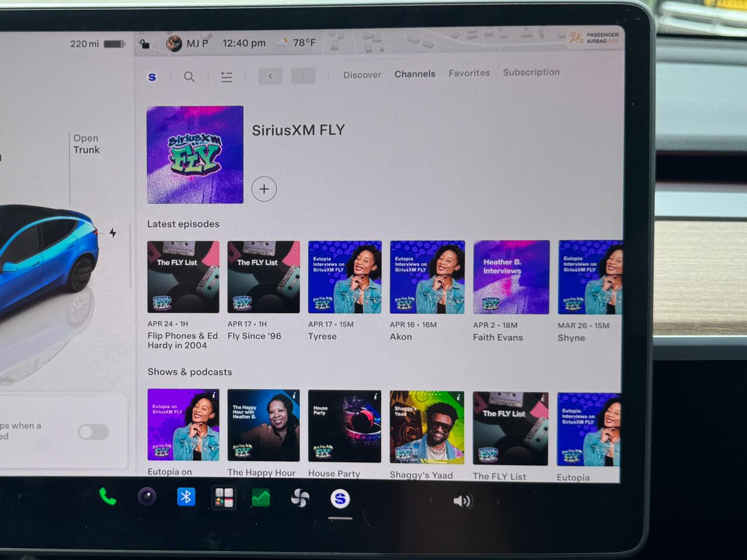Tap the 78°F weather indicator
This screenshot has height=560, width=747.
296,43
